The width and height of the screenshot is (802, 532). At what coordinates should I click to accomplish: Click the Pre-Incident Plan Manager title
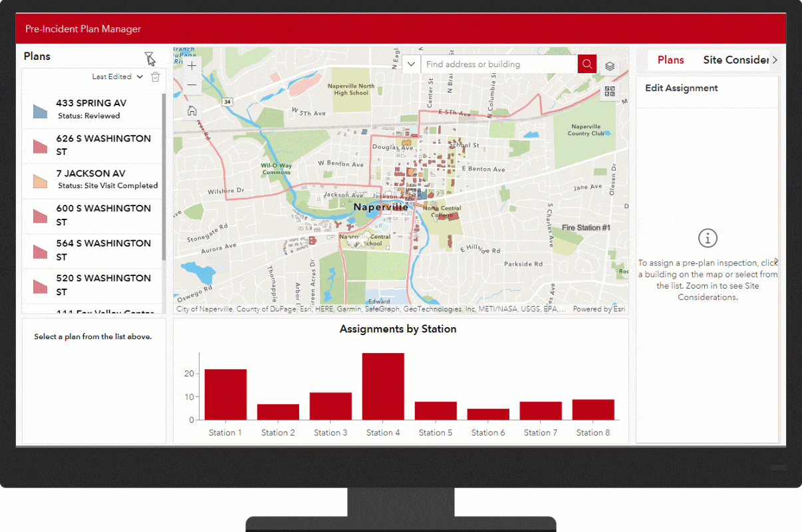83,29
